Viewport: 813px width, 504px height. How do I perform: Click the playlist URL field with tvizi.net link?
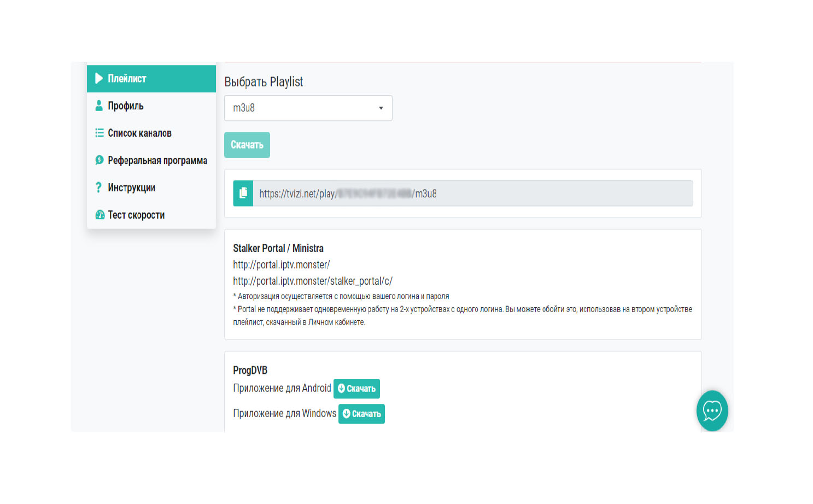(x=473, y=194)
